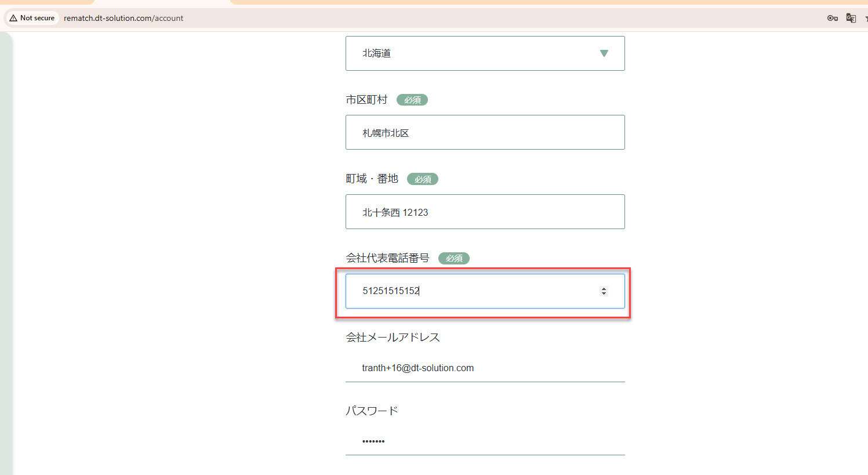The width and height of the screenshot is (868, 475).
Task: Decrease phone number with stepper down arrow
Action: coord(604,293)
